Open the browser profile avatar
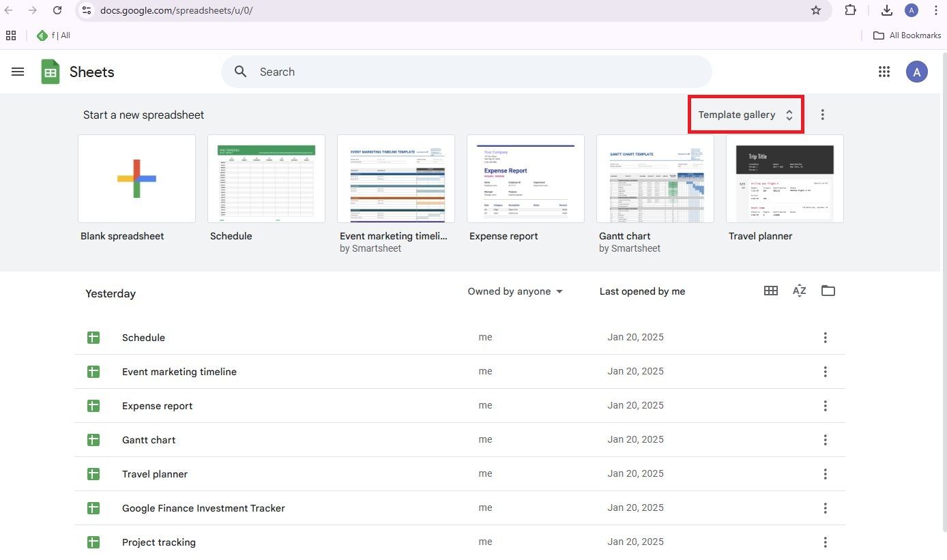This screenshot has width=947, height=560. (x=912, y=10)
